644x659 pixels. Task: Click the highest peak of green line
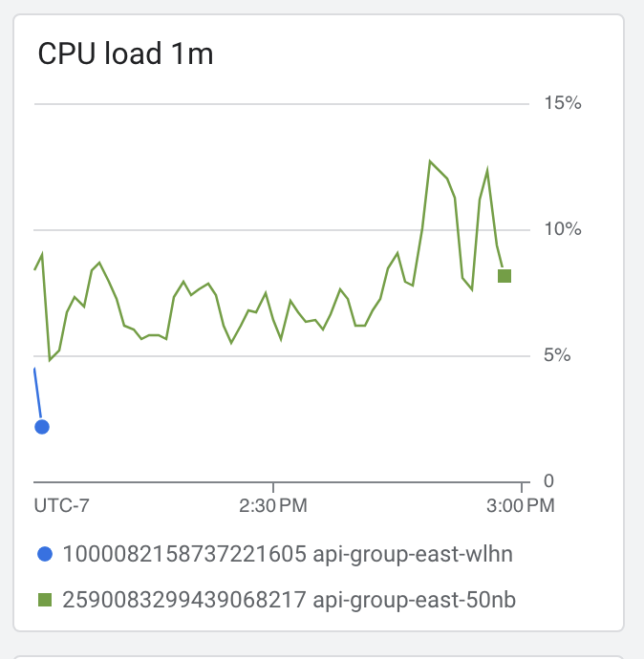430,161
